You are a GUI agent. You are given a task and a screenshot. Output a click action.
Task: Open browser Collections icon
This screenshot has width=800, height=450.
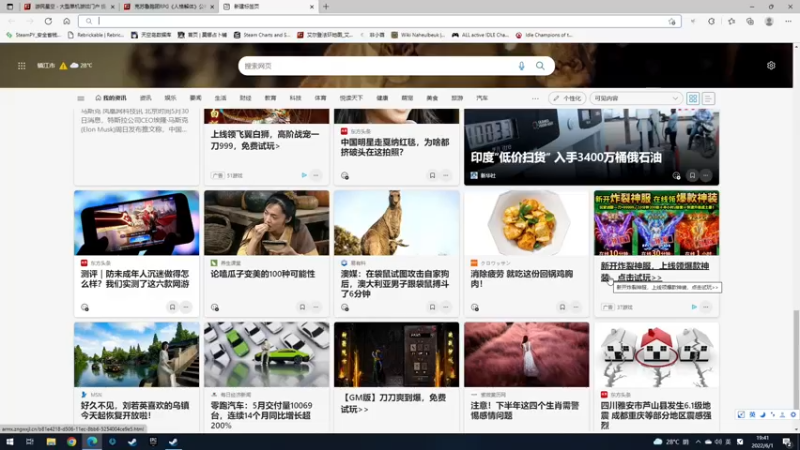[x=749, y=21]
